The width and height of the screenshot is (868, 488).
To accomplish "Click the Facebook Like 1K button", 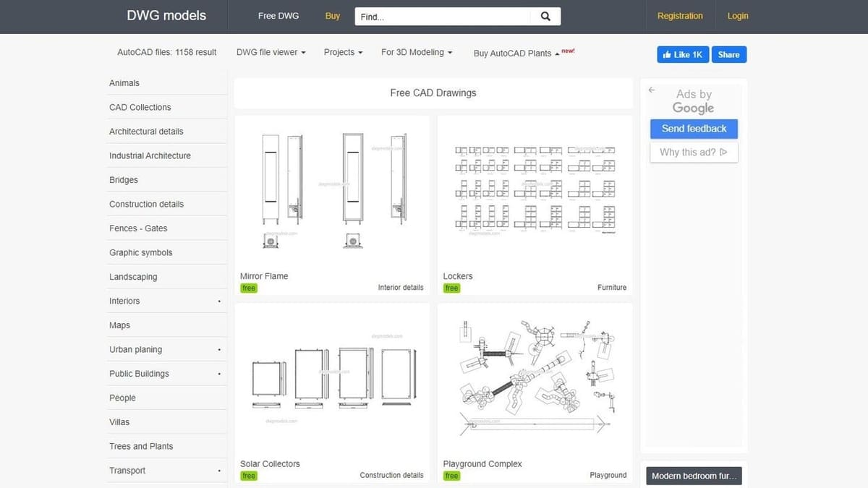I will 683,55.
